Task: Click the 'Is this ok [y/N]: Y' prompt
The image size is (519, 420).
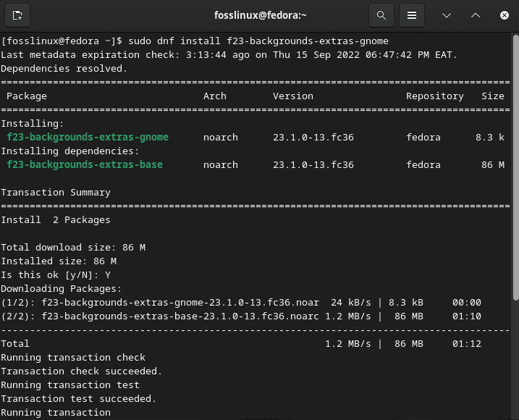Action: (x=56, y=275)
